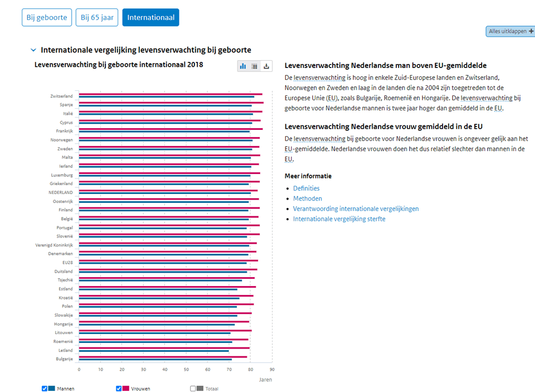This screenshot has height=392, width=535.
Task: Open the Bij geboorte tab
Action: [x=47, y=17]
